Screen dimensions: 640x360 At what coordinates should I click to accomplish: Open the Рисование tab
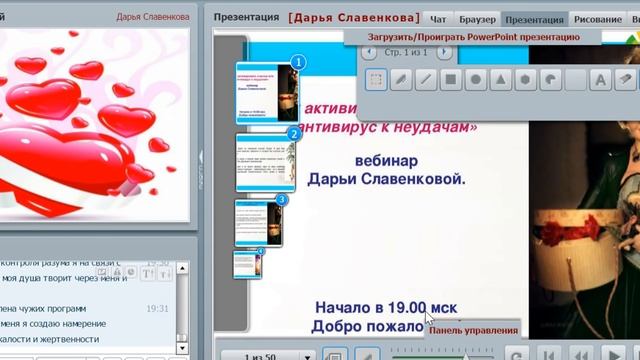click(598, 19)
